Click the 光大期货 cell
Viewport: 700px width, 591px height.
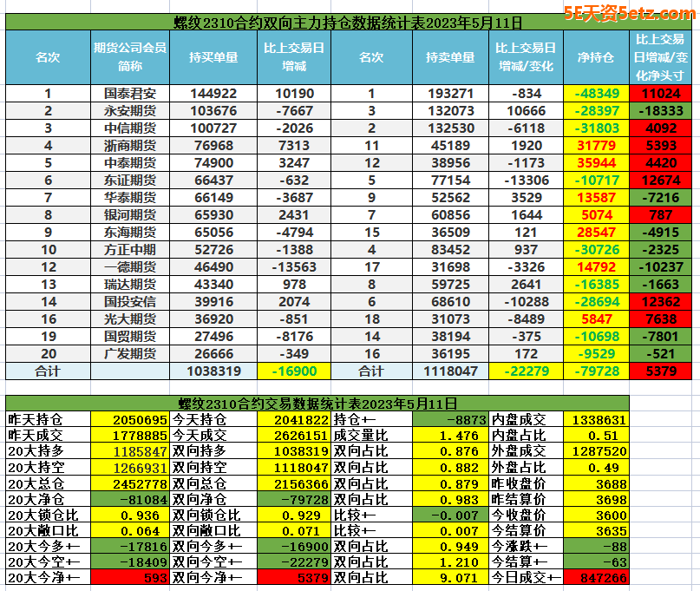[130, 319]
